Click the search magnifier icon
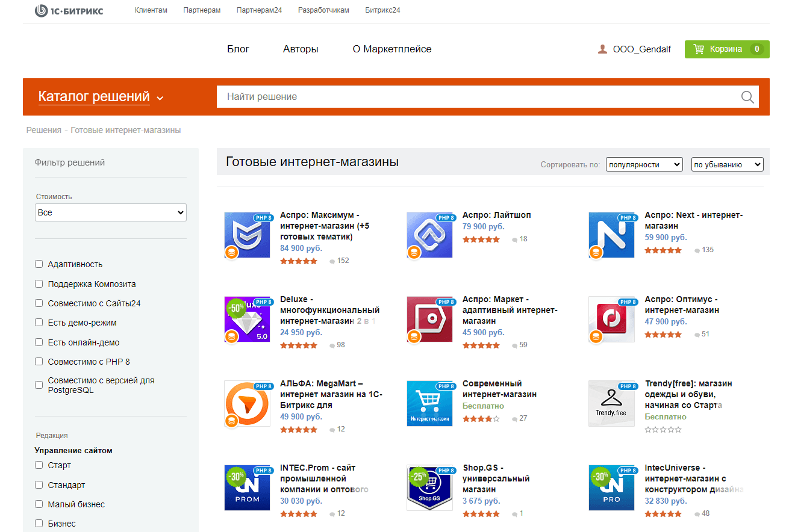Image resolution: width=789 pixels, height=532 pixels. [747, 97]
